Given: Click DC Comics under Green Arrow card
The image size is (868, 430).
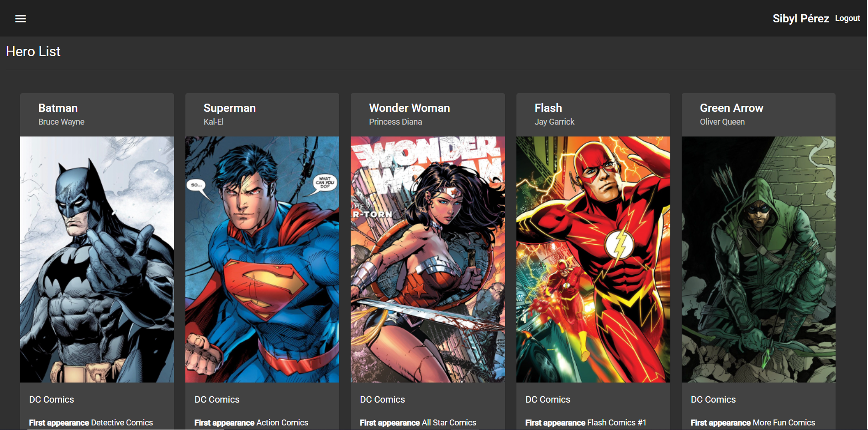Looking at the screenshot, I should (x=713, y=399).
